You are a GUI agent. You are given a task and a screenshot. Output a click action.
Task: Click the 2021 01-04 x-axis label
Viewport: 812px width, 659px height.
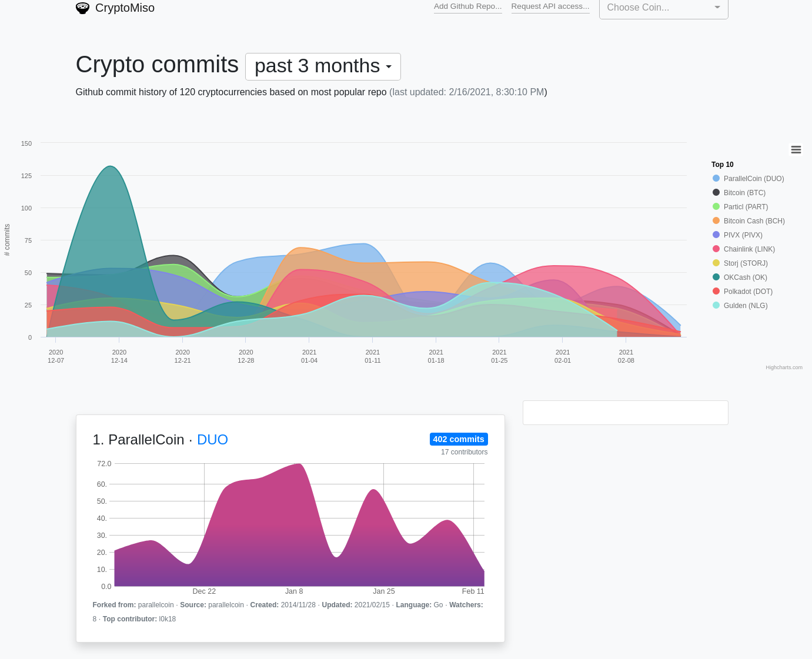click(x=309, y=356)
